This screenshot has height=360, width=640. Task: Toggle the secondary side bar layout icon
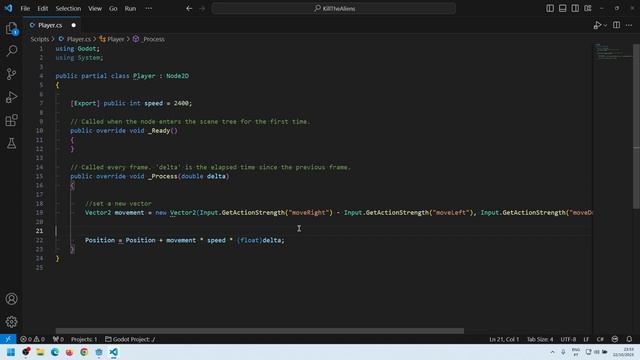(575, 8)
